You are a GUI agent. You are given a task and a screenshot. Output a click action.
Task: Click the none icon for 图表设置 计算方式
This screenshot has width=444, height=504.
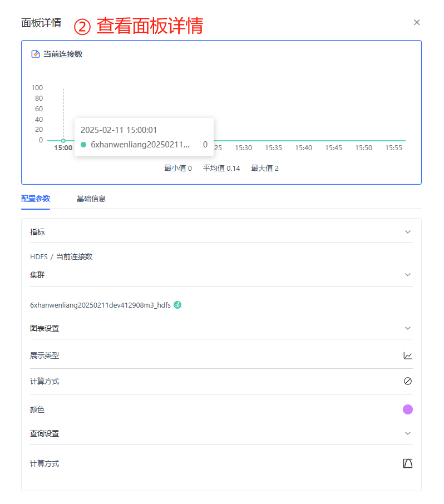(x=408, y=381)
